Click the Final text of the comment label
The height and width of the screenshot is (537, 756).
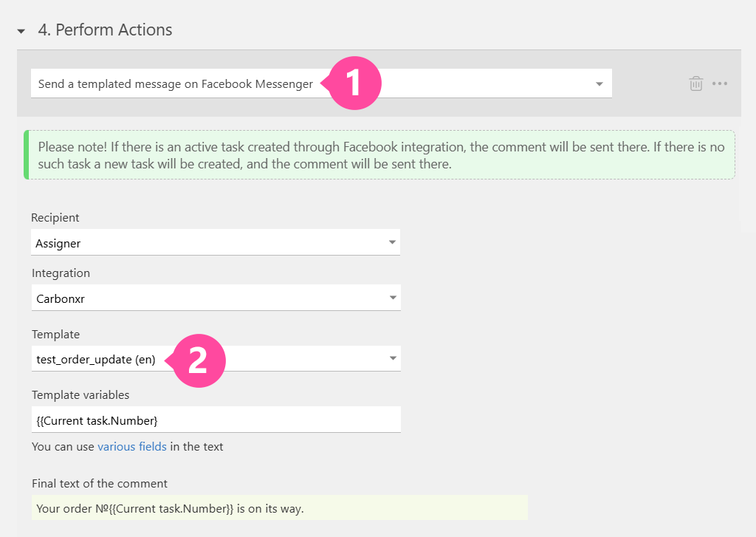point(100,484)
